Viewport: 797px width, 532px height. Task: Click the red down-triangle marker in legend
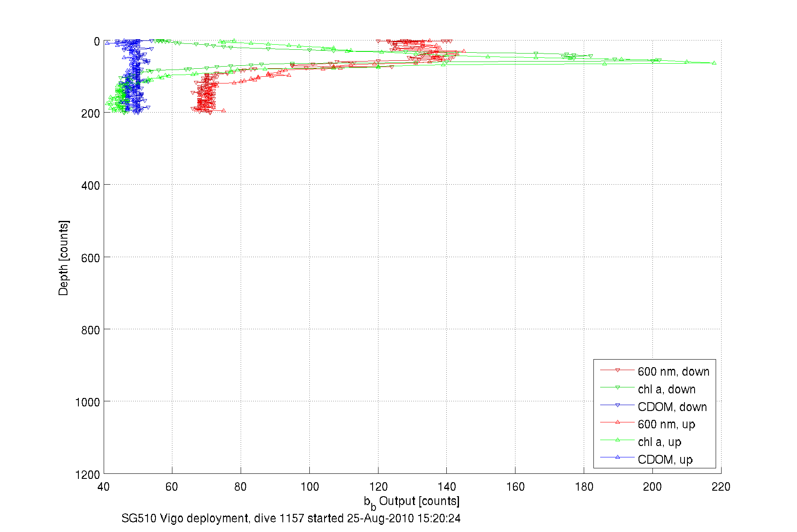pyautogui.click(x=617, y=370)
